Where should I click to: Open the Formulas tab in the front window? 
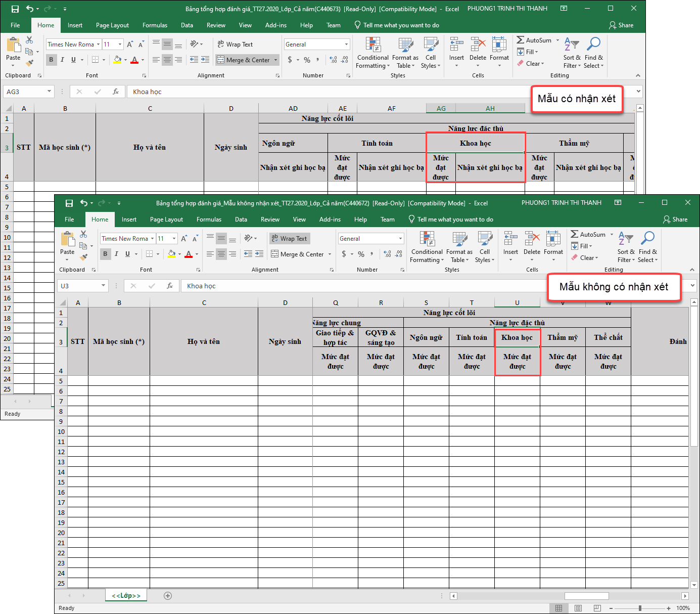209,220
